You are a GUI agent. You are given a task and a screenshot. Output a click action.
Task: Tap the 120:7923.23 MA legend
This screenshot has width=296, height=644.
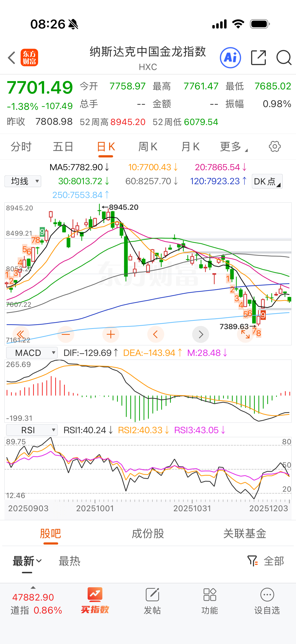tap(218, 181)
